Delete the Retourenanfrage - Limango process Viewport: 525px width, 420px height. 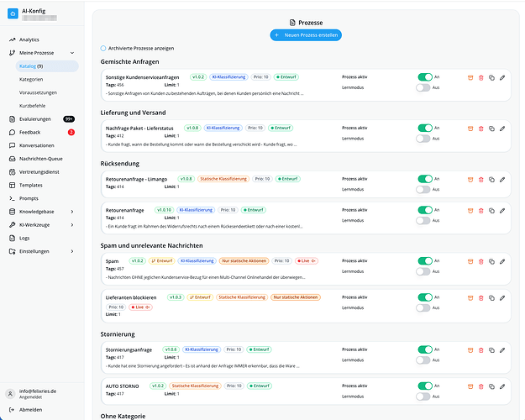(481, 180)
